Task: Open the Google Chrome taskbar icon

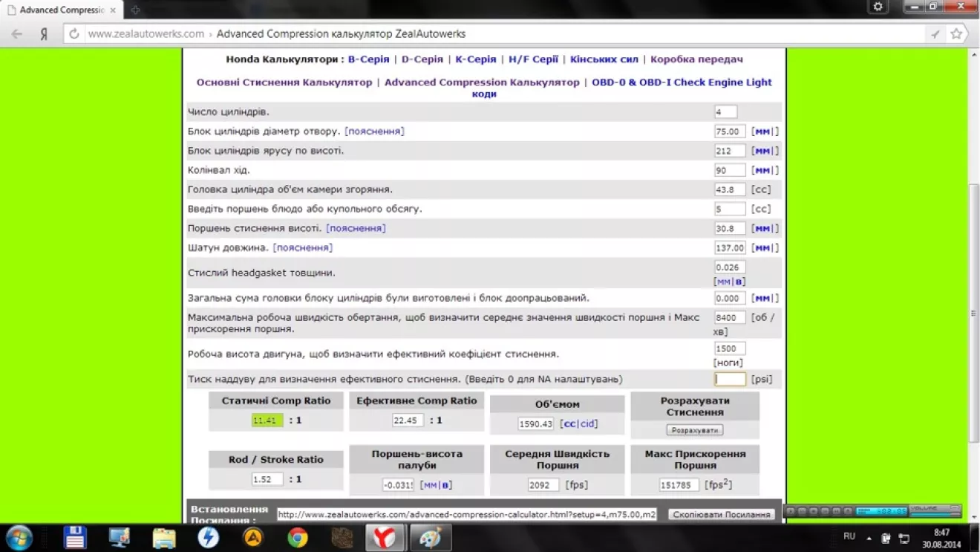Action: 298,537
